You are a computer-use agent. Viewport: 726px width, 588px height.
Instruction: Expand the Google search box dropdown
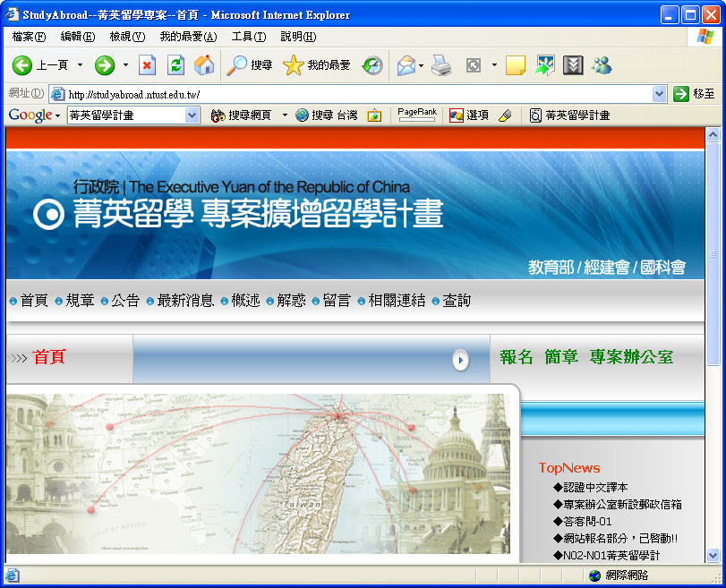(x=192, y=115)
